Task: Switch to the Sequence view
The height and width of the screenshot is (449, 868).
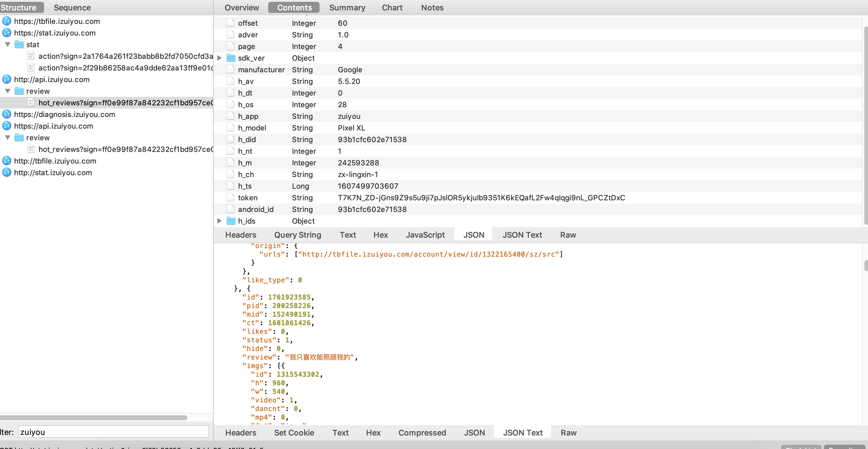Action: (72, 7)
